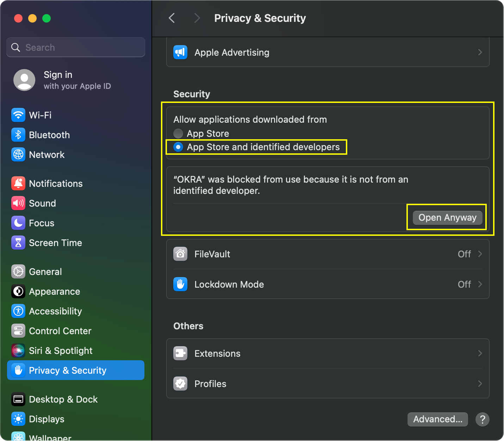504x441 pixels.
Task: Click the Desktop & Dock icon
Action: tap(18, 399)
